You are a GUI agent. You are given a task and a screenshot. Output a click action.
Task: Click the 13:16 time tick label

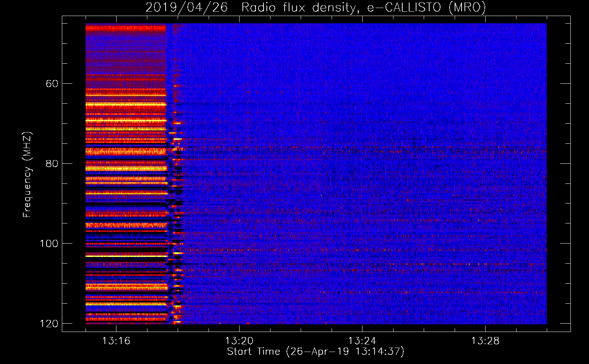(x=116, y=341)
